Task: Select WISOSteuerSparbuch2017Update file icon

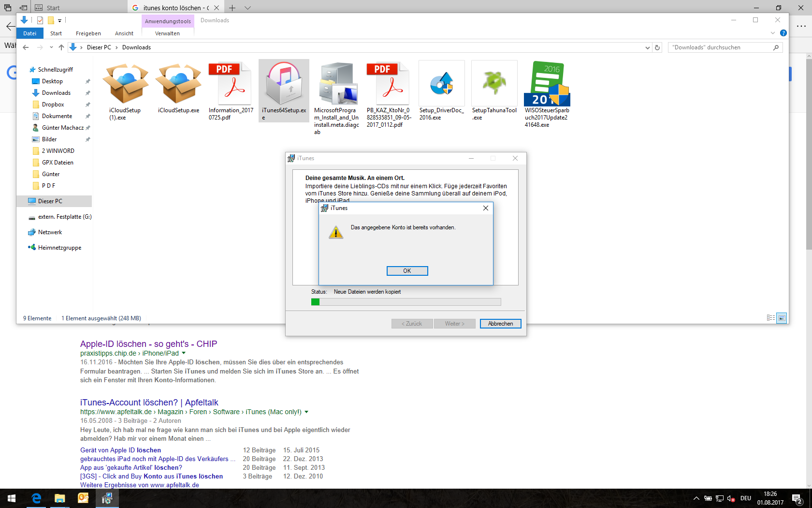Action: [x=547, y=84]
